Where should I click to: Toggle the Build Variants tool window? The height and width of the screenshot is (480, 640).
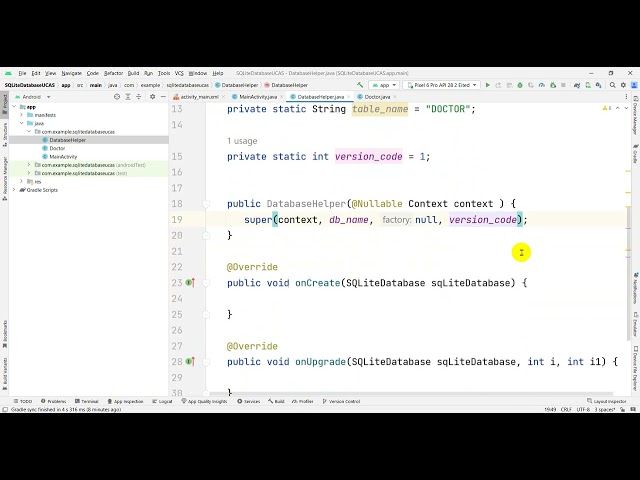[x=5, y=374]
